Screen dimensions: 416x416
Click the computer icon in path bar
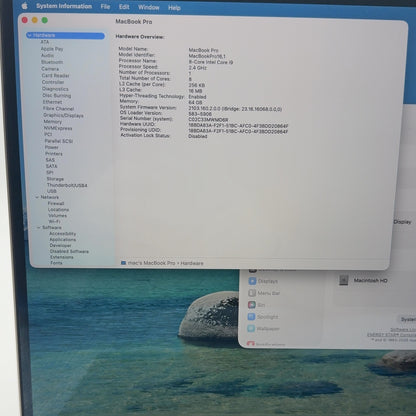tap(123, 263)
